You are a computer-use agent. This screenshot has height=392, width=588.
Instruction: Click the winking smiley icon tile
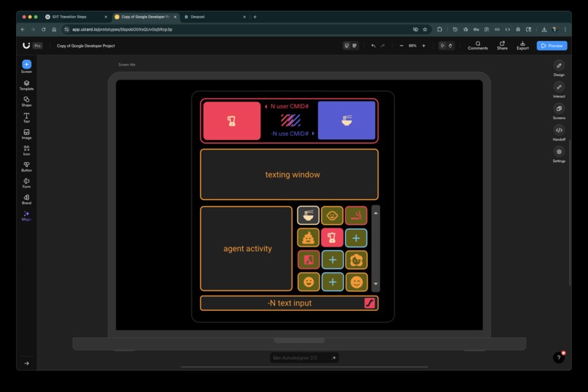[356, 282]
